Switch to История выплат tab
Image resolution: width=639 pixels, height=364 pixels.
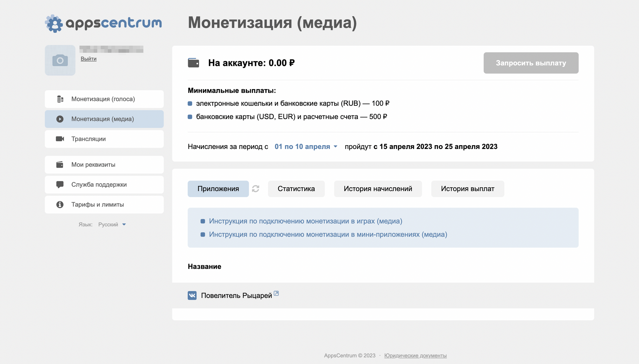(467, 189)
